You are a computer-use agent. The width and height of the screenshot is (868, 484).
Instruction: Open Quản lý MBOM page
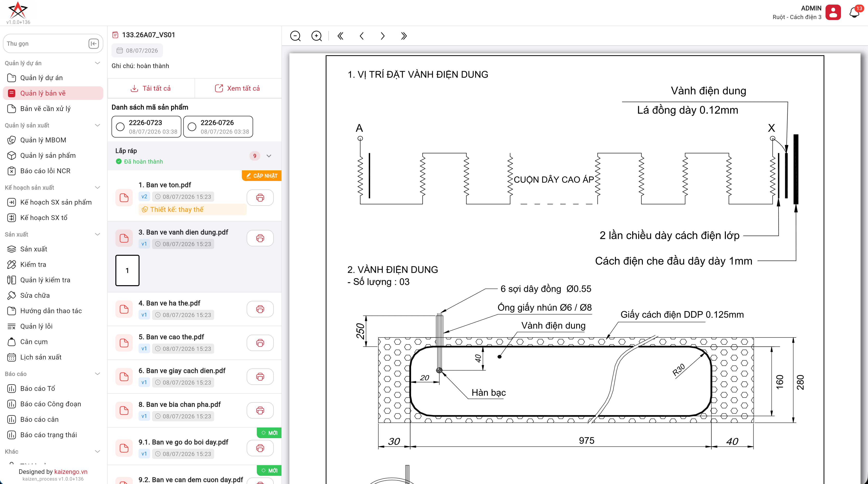tap(53, 140)
